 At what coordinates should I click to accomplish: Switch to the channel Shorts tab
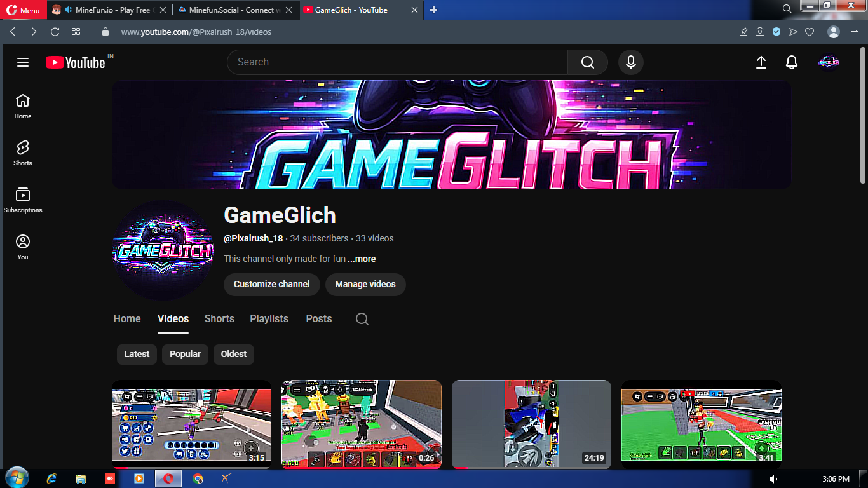(219, 319)
